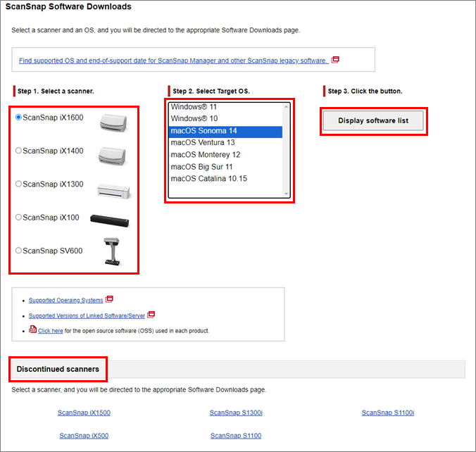Open the ScanSnap iX500 link
476x452 pixels.
pyautogui.click(x=84, y=436)
